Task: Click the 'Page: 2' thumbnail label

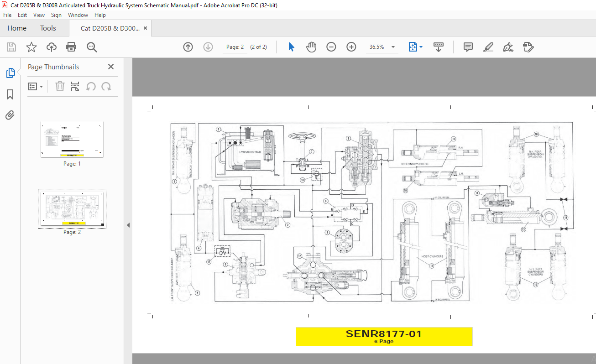Action: (x=72, y=232)
